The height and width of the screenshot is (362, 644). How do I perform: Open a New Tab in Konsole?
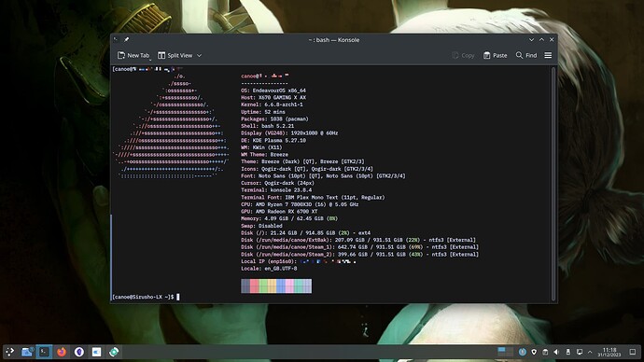133,55
